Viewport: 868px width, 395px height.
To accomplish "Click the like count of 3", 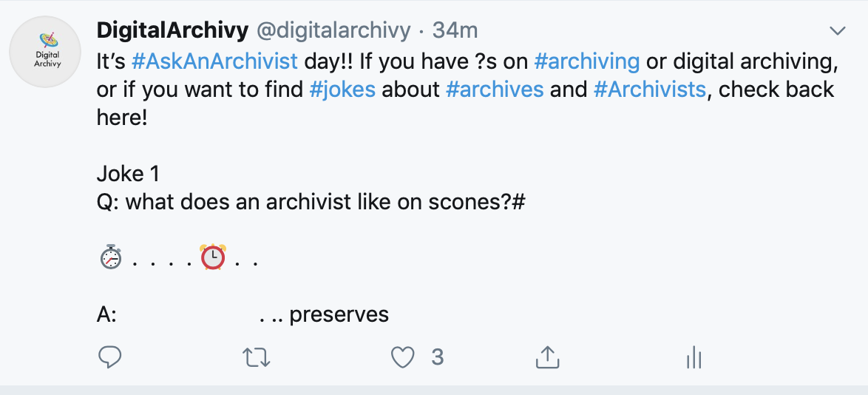I will pos(437,357).
